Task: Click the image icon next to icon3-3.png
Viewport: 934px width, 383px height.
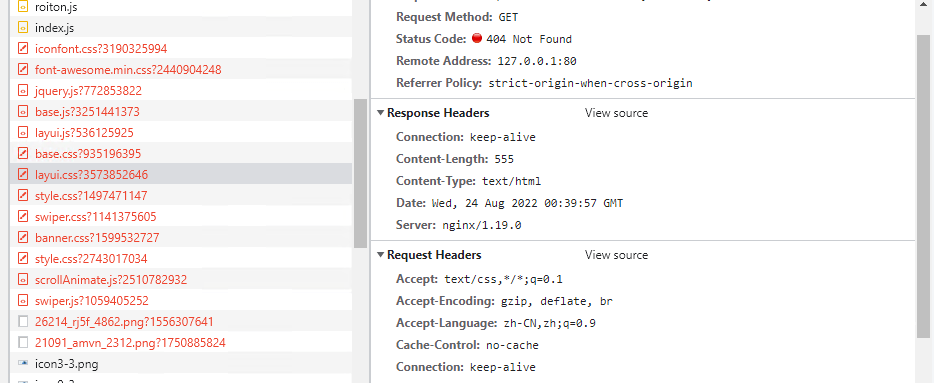Action: (23, 363)
